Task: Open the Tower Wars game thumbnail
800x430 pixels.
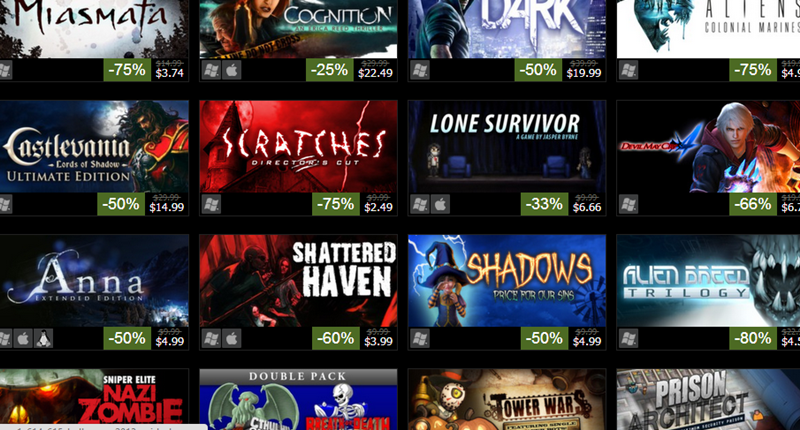Action: 507,399
